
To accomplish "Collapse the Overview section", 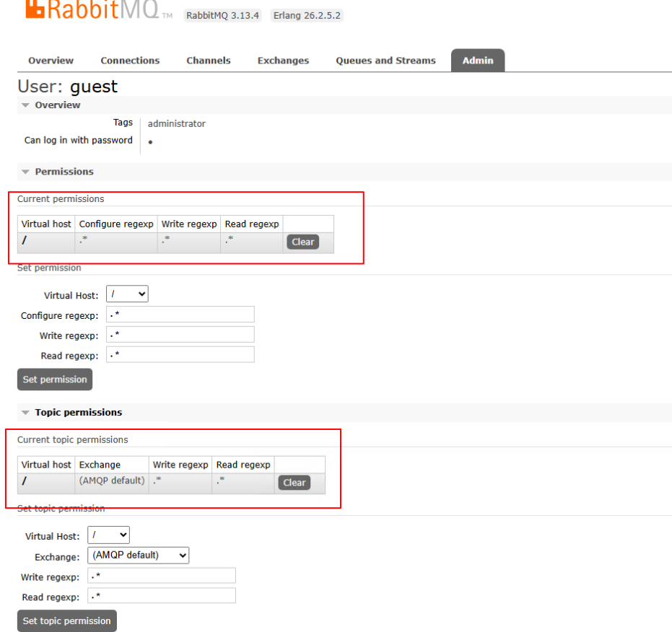I will [58, 105].
